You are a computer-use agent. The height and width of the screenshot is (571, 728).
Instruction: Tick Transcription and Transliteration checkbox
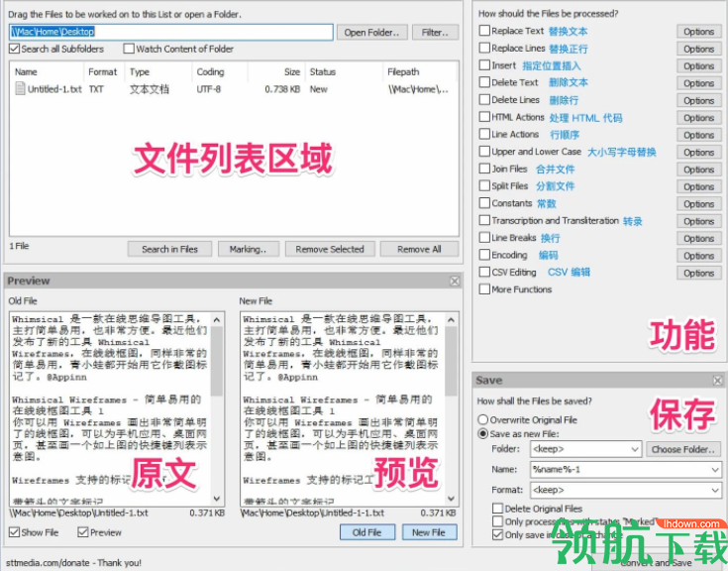tap(484, 220)
